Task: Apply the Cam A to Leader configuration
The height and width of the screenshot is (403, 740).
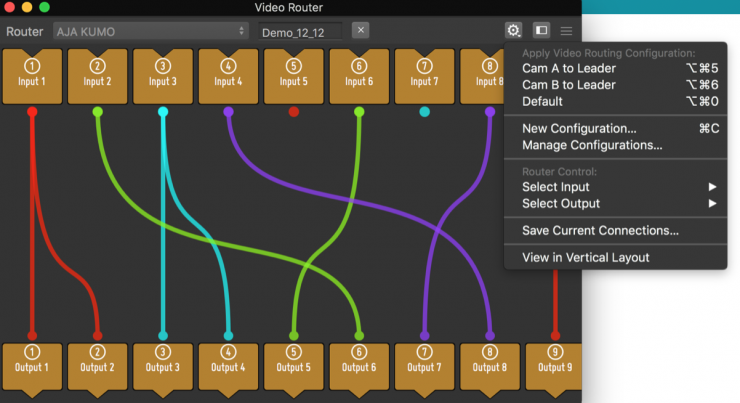Action: coord(569,68)
